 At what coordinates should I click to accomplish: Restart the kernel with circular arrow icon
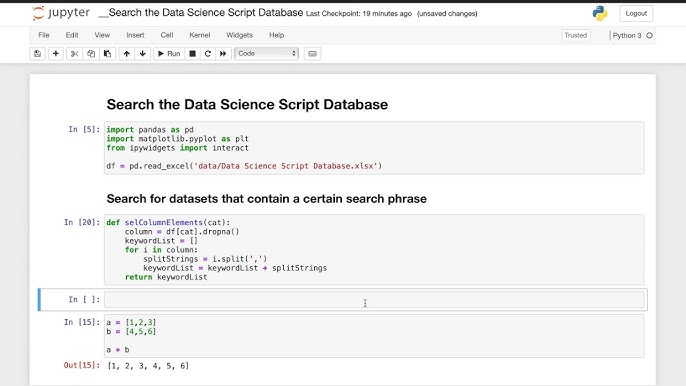pos(208,54)
